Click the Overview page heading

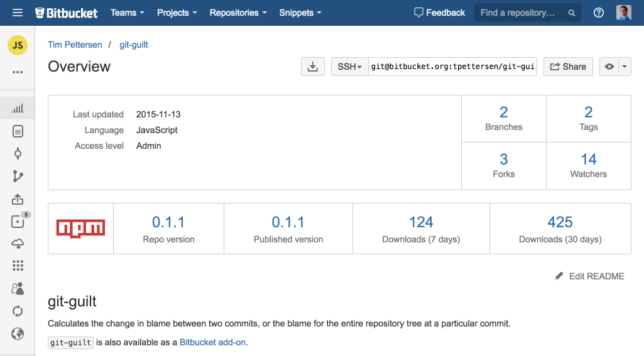79,67
